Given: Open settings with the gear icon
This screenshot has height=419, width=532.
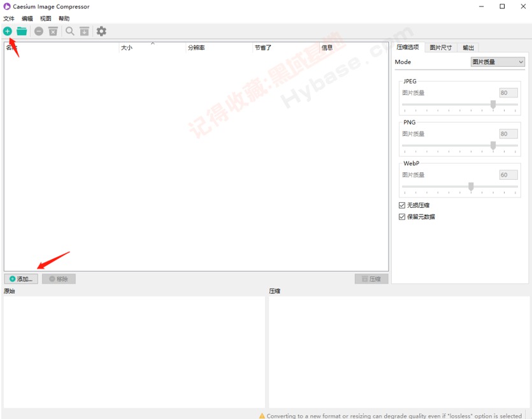Looking at the screenshot, I should point(101,31).
